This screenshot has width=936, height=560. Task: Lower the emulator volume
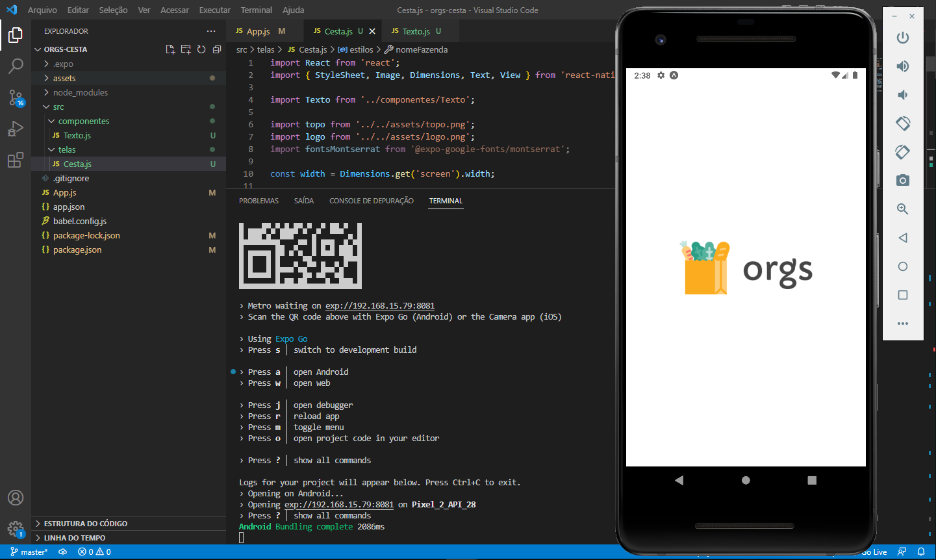[x=903, y=95]
